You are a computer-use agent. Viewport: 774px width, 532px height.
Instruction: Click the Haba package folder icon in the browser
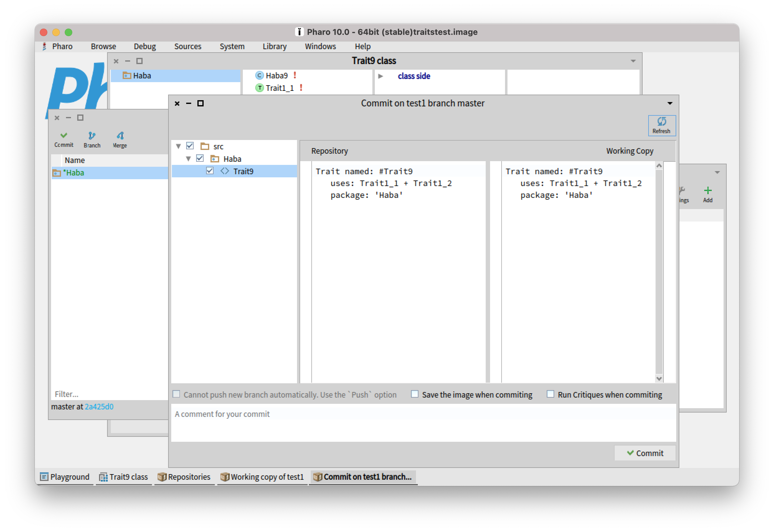126,76
